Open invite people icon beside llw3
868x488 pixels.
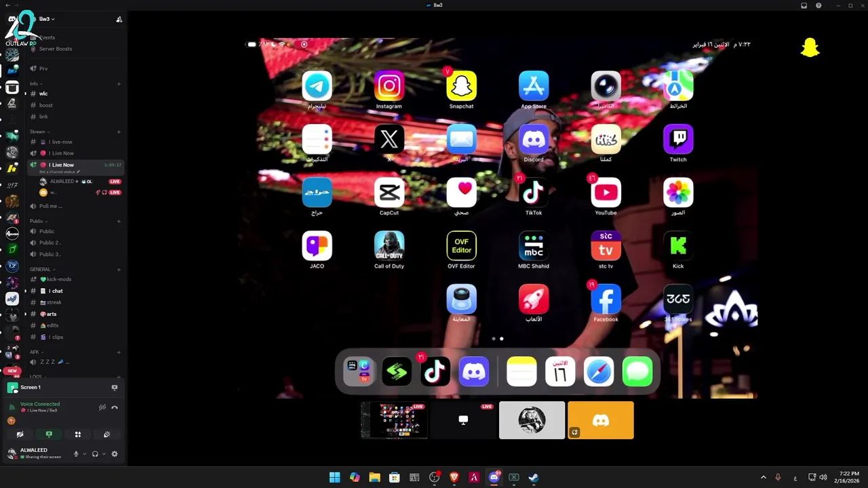(x=119, y=19)
